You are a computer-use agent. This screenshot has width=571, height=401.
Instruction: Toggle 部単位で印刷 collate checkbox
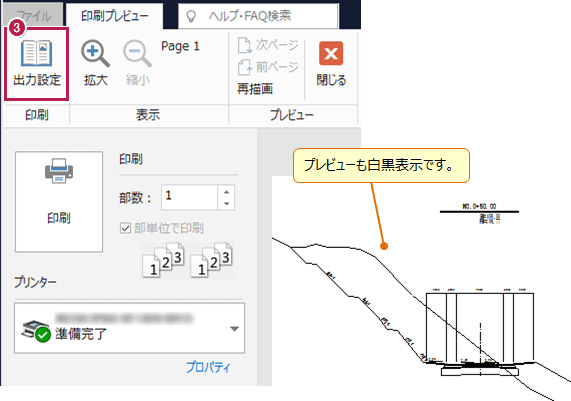click(125, 228)
